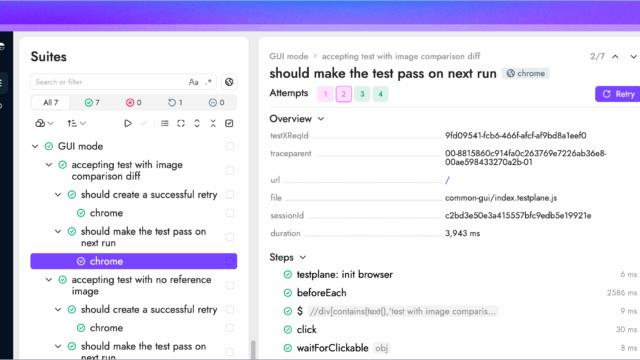Screen dimensions: 640x360
Task: Filter by 0 failed tests
Action: coord(134,102)
